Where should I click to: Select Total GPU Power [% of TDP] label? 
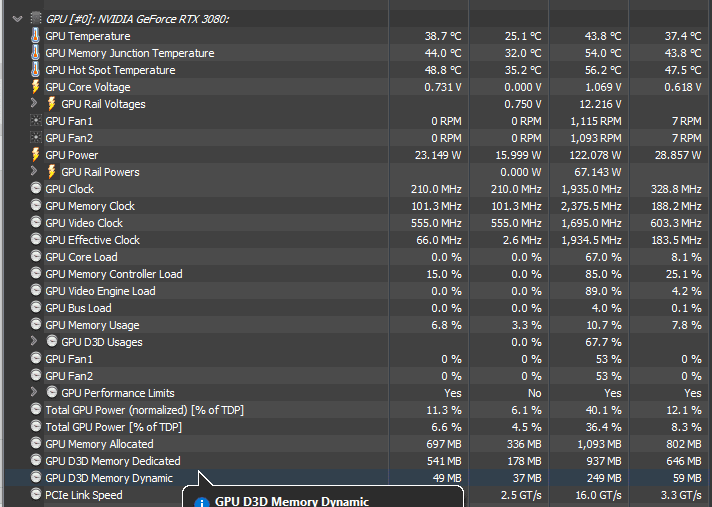pos(114,427)
